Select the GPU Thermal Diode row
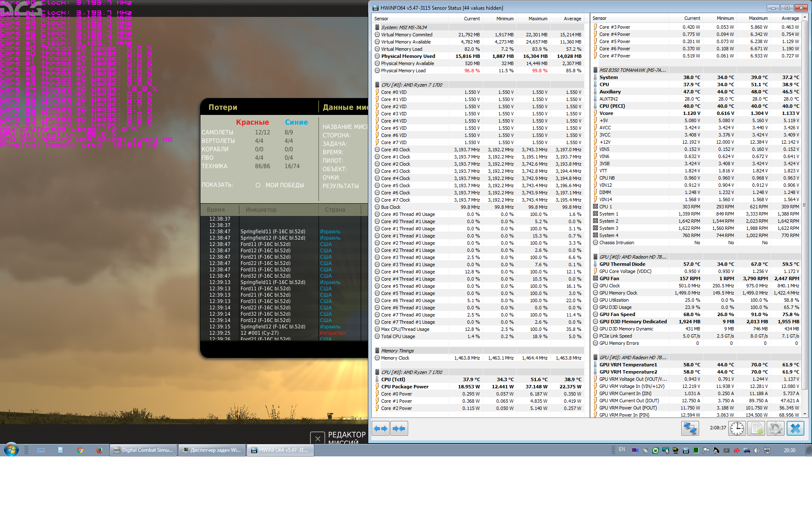The width and height of the screenshot is (812, 524). (696, 264)
